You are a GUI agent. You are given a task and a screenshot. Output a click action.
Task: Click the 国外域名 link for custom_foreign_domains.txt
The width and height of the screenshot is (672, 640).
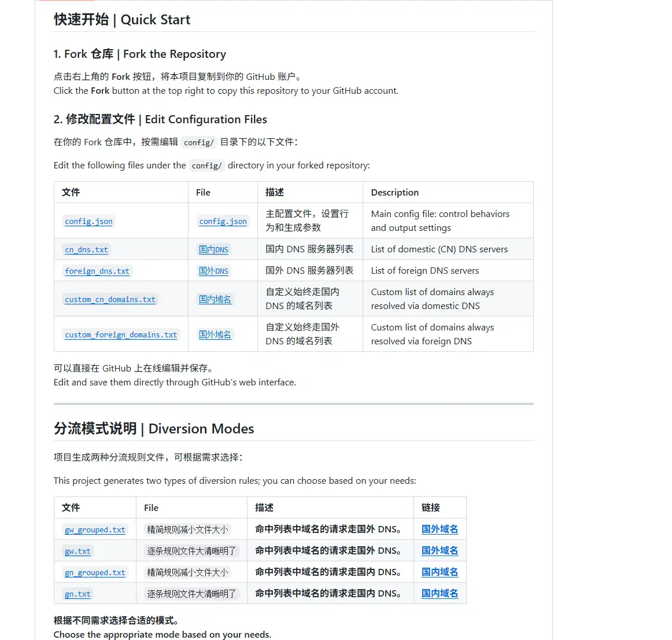[x=215, y=334]
